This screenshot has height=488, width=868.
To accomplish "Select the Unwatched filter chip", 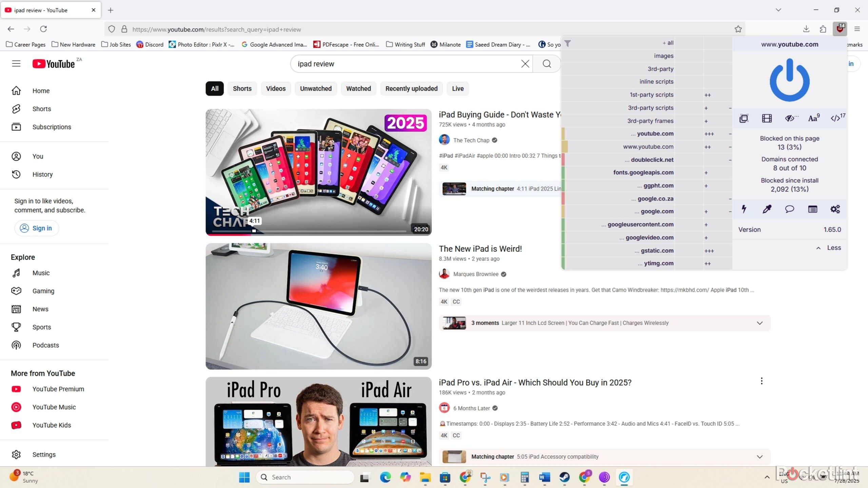I will pyautogui.click(x=316, y=88).
